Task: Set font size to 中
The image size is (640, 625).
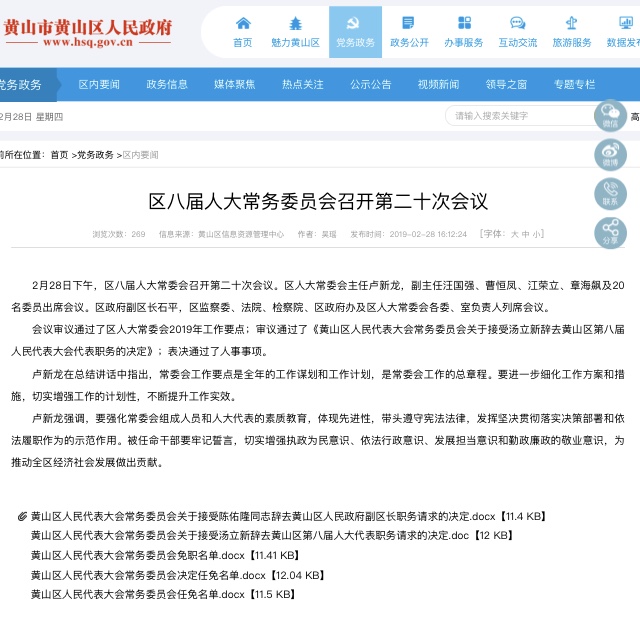Action: pyautogui.click(x=525, y=234)
